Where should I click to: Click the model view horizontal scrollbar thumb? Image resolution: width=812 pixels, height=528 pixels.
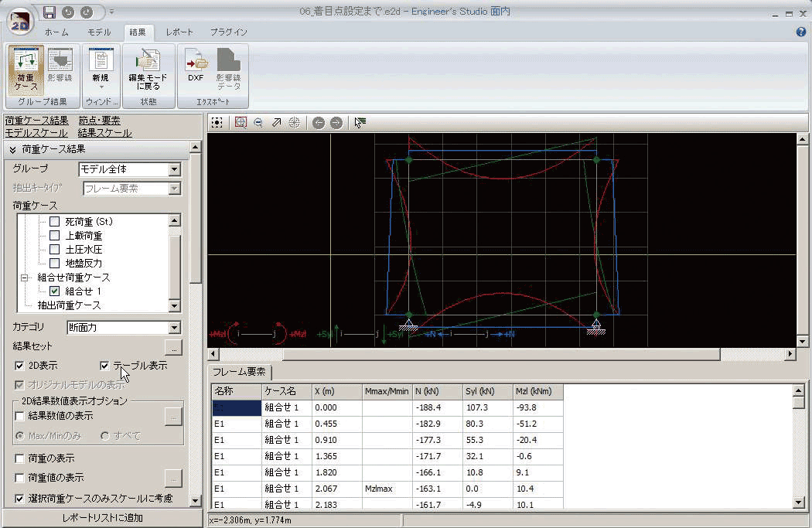tap(501, 354)
